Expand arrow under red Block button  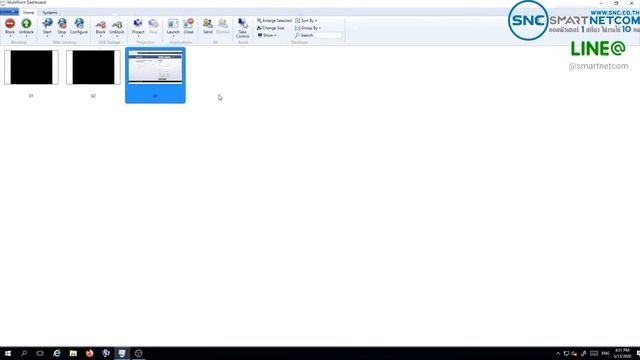pyautogui.click(x=10, y=36)
